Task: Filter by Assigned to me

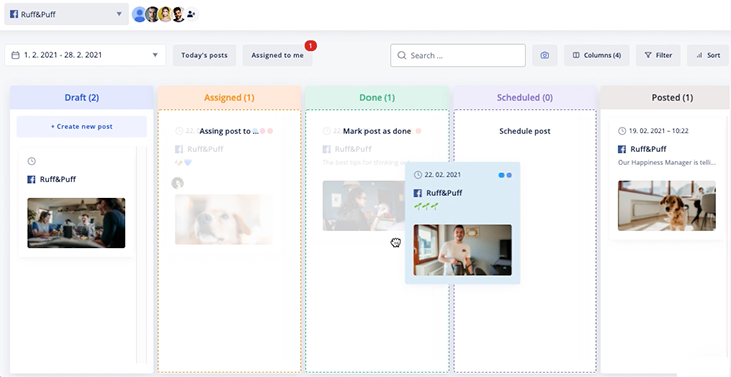Action: click(277, 55)
